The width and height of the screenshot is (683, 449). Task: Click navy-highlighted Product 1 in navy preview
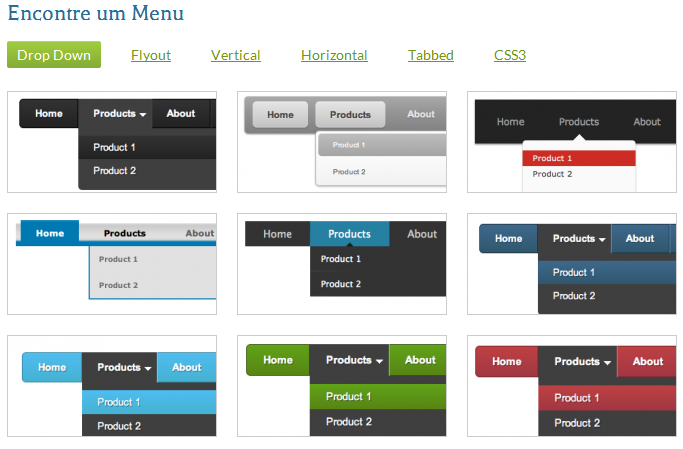coord(607,273)
